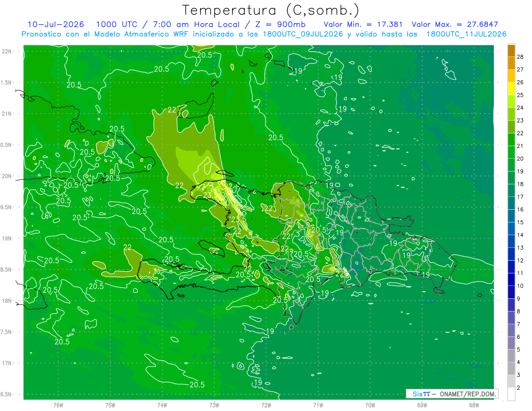Click the 74W longitude axis label
Screen dimensions: 532x411
click(162, 405)
